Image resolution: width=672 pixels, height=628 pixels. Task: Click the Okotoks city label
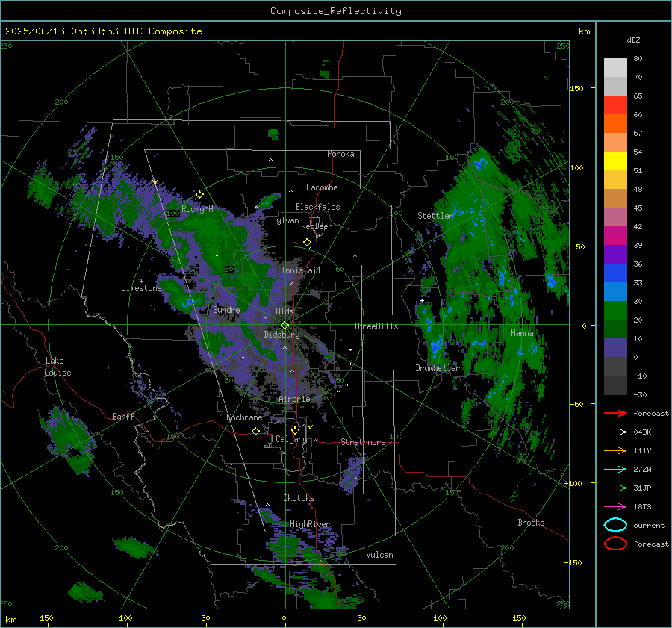coord(299,498)
